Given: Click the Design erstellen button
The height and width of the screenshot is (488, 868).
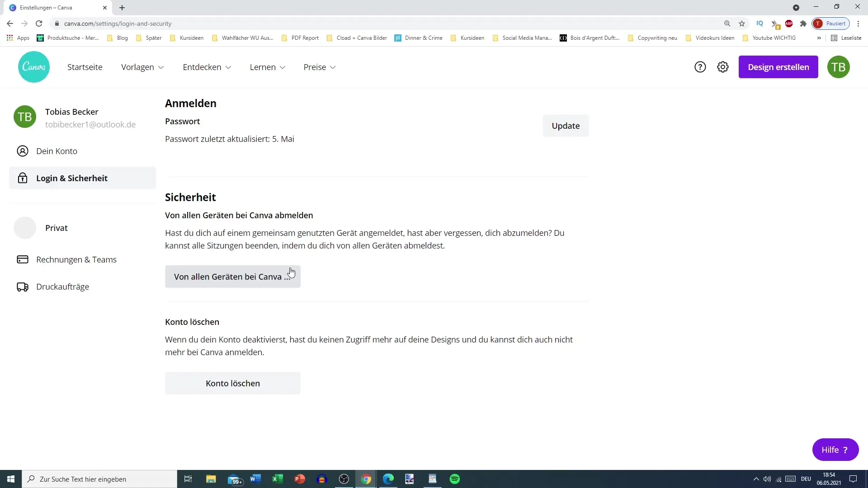Looking at the screenshot, I should (x=778, y=67).
